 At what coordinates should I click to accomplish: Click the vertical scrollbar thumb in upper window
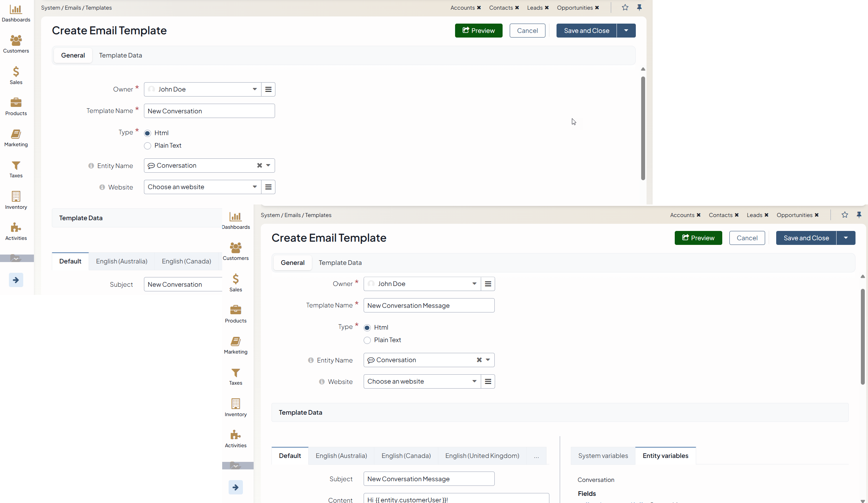(643, 128)
